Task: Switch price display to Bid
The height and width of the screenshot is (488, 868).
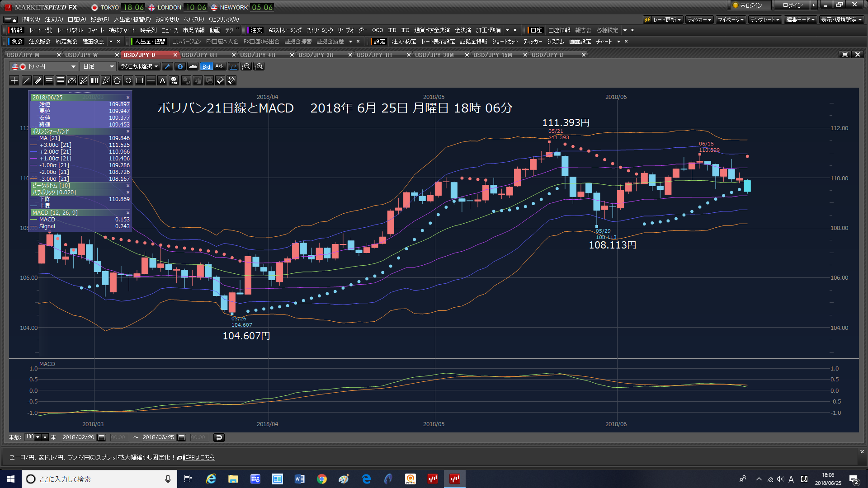Action: tap(206, 66)
